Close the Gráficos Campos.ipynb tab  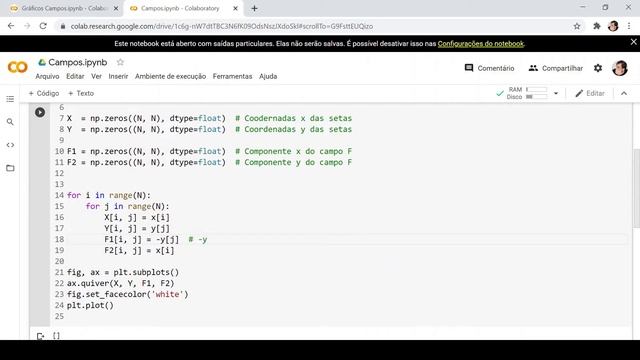click(x=116, y=8)
